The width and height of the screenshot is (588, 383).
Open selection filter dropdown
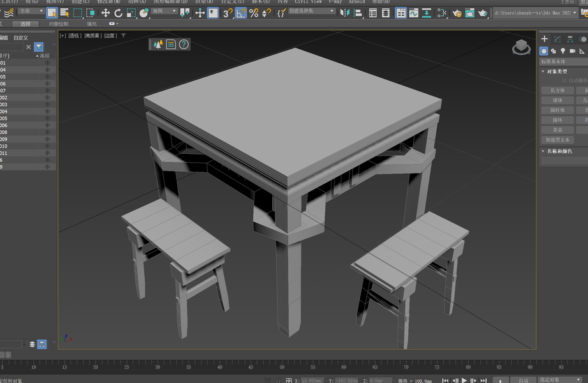click(31, 11)
